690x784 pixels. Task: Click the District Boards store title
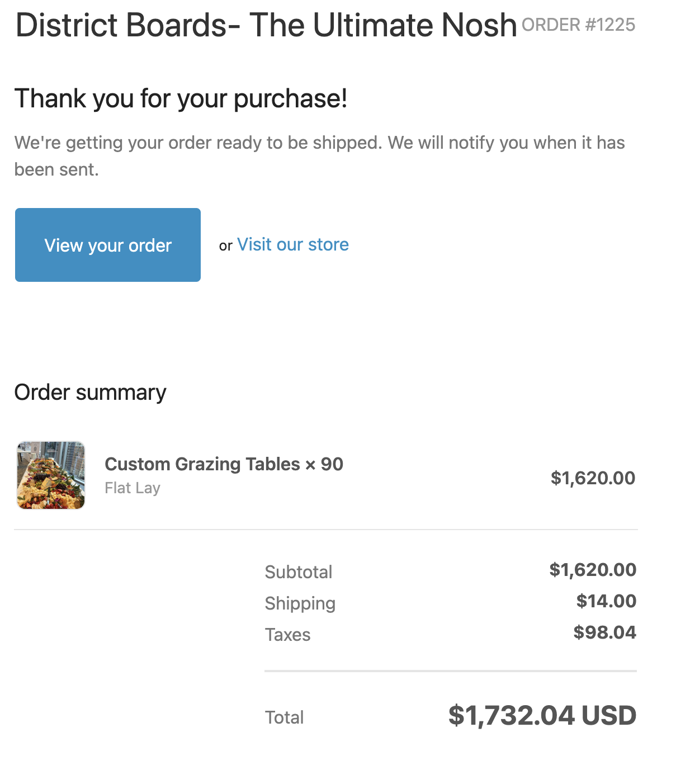coord(266,25)
